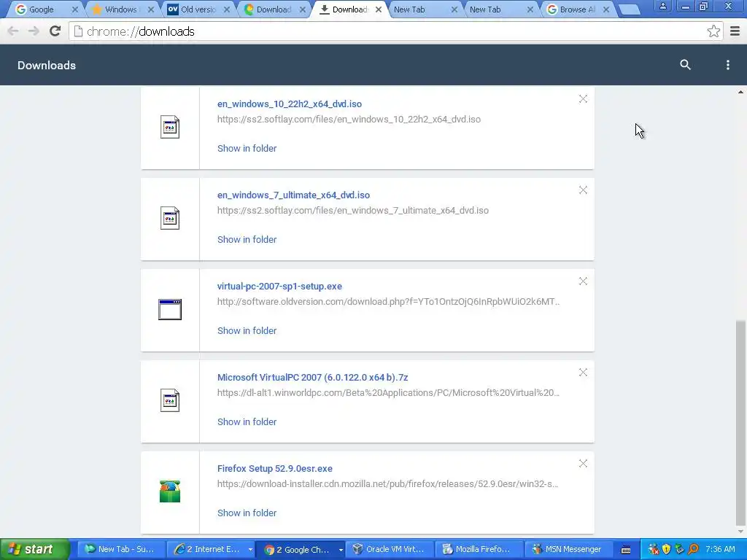Click the 7:36 AM taskbar clock
747x560 pixels.
point(720,549)
